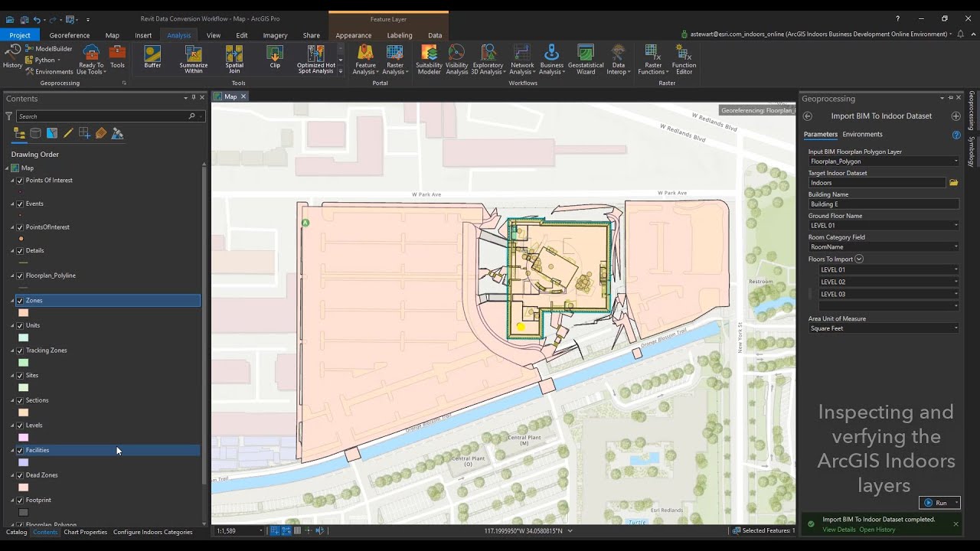The image size is (980, 551).
Task: Open the Ready To Use Tools gallery
Action: 90,59
